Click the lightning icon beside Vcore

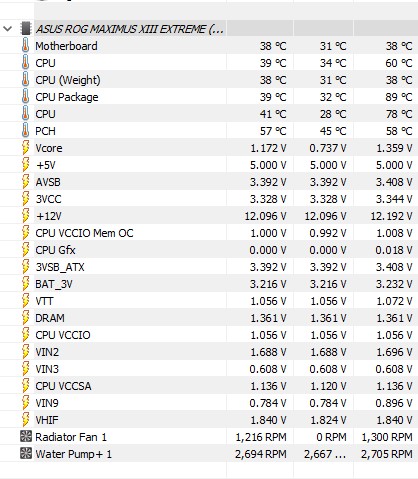pyautogui.click(x=25, y=148)
